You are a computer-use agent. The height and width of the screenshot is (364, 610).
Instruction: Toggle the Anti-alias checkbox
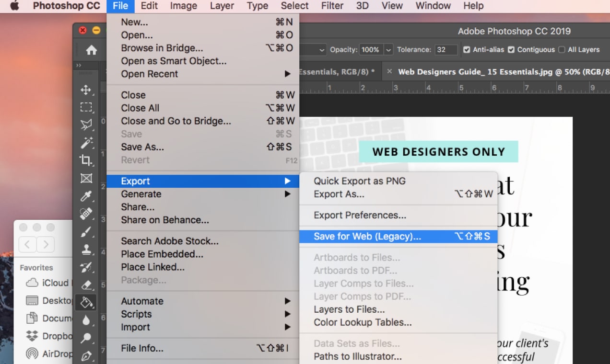click(x=467, y=50)
